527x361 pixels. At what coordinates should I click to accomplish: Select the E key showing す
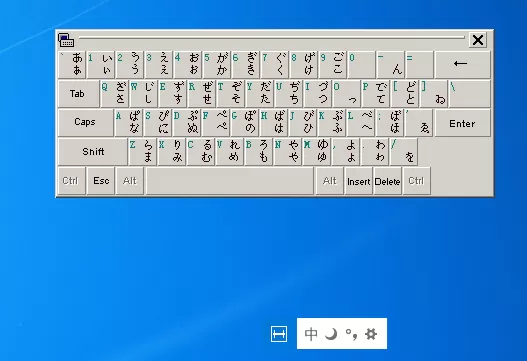172,93
